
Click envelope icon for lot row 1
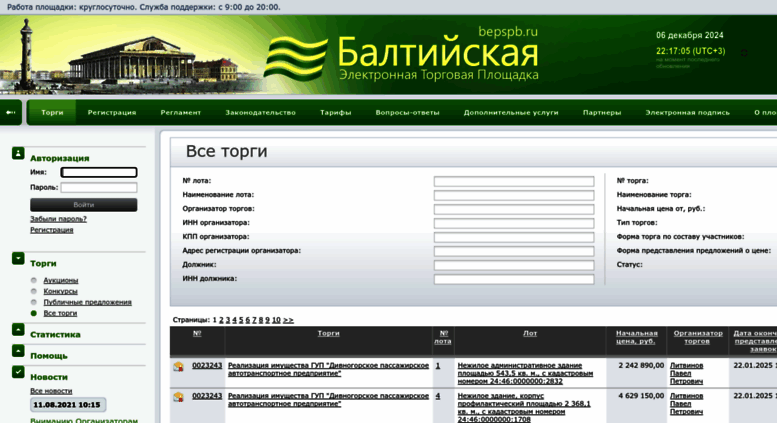(x=178, y=367)
